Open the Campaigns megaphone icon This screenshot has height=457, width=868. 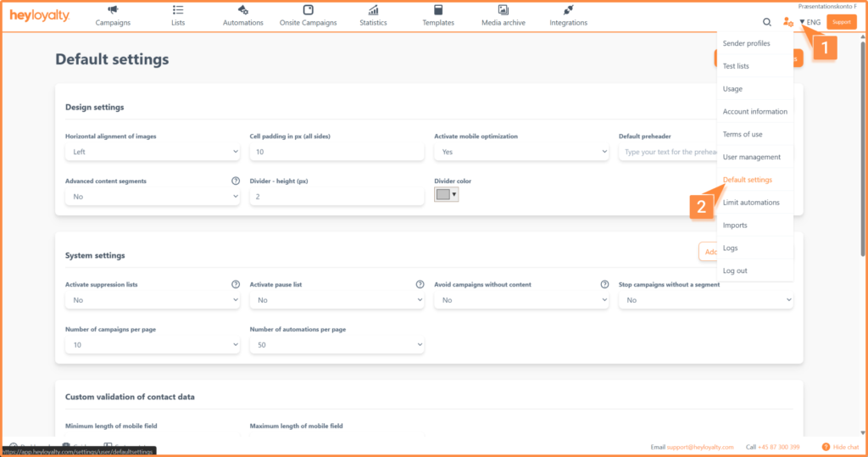click(x=113, y=10)
